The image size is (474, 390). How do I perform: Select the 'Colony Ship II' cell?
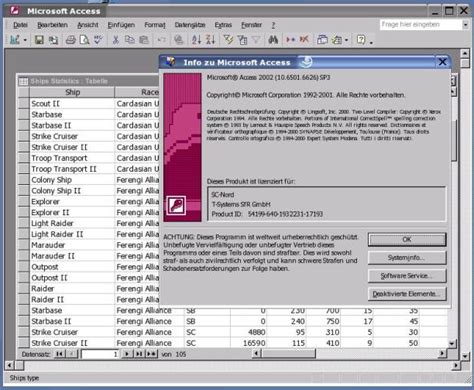coord(72,191)
